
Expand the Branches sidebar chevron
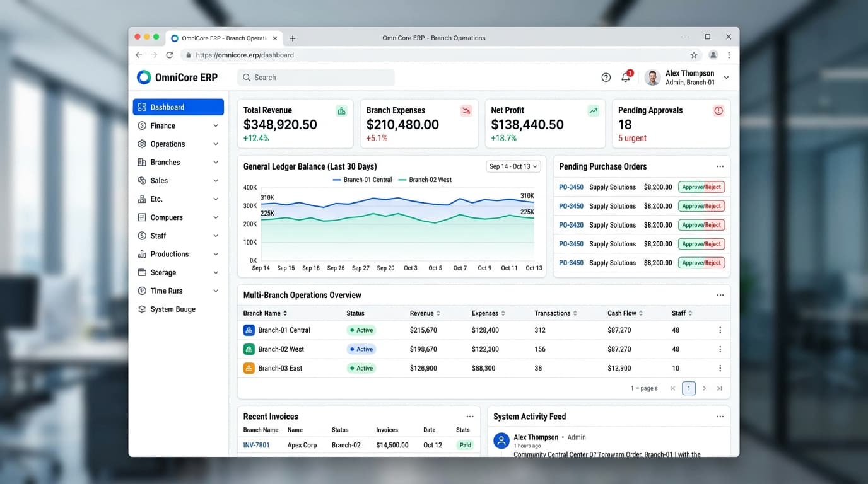[x=216, y=163]
